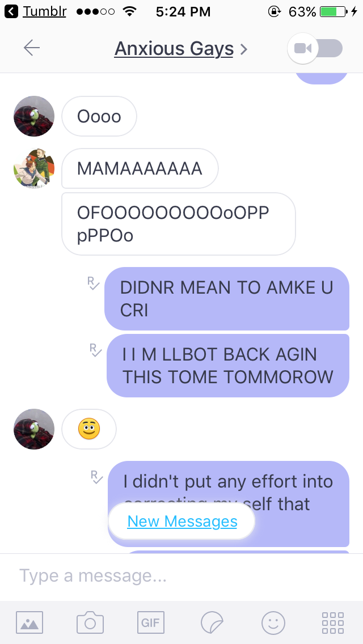
Task: Open the photo gallery icon
Action: click(29, 622)
